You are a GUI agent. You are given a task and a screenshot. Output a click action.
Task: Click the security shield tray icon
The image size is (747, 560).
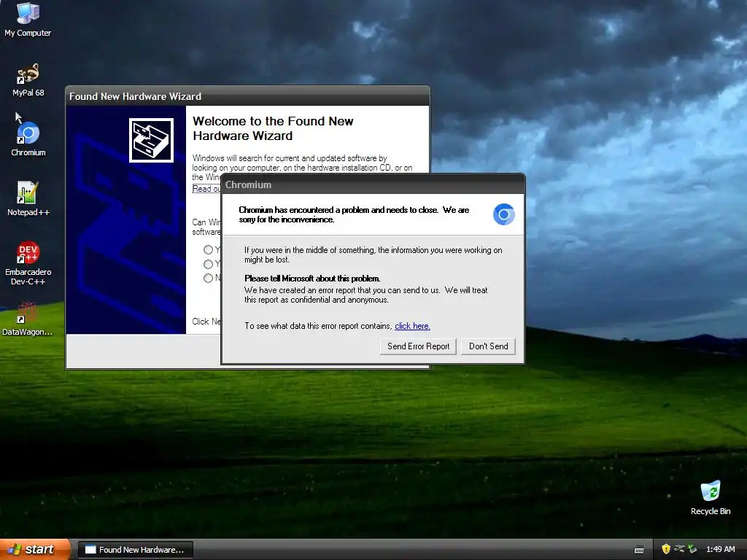pos(665,549)
